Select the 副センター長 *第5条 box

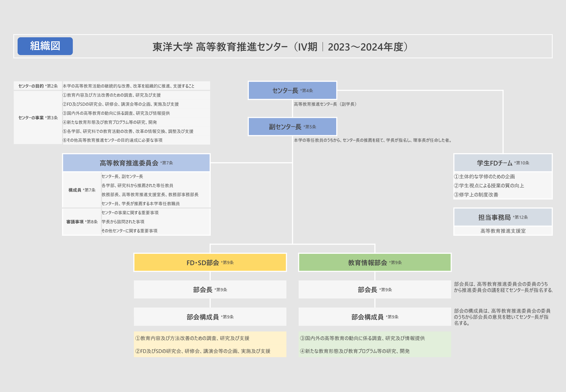point(292,126)
